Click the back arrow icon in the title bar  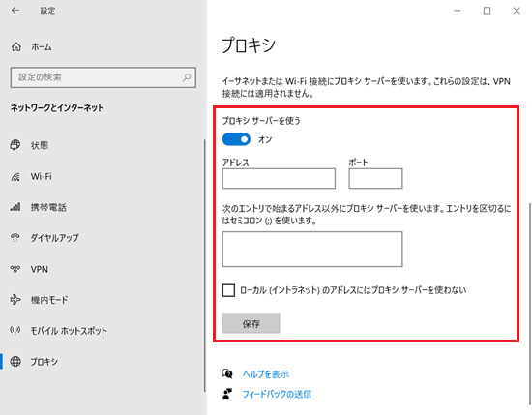pyautogui.click(x=15, y=11)
